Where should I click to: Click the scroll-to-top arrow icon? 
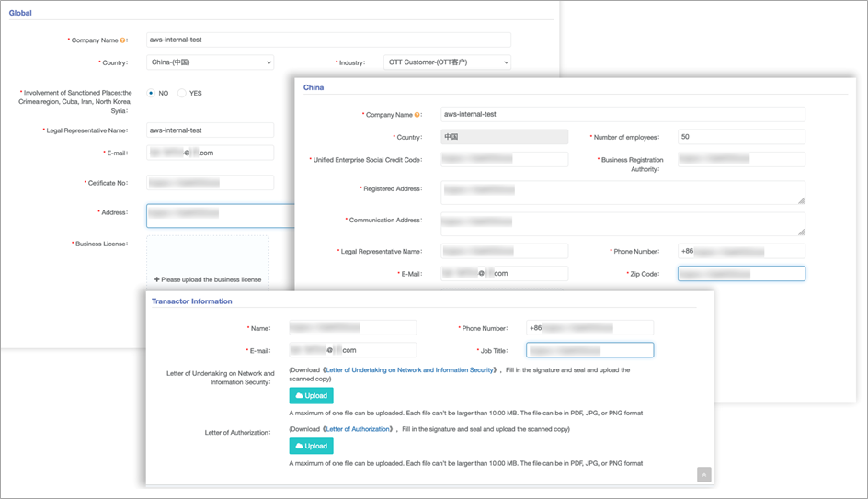coord(704,475)
